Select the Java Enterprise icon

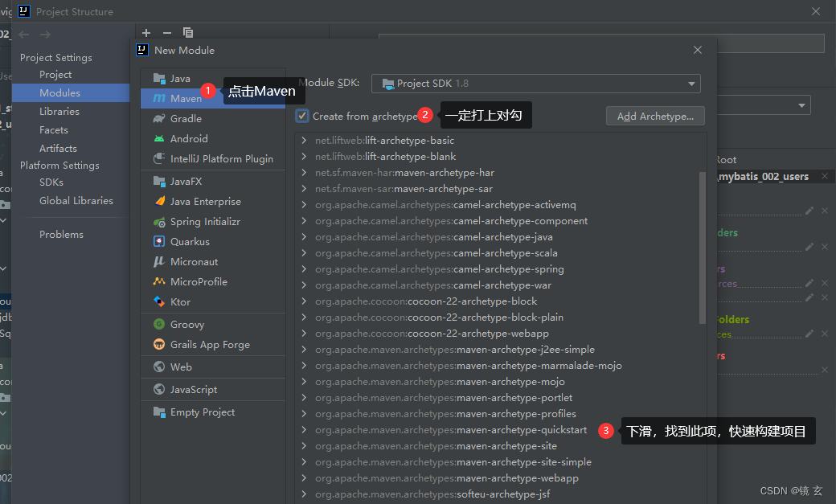(159, 201)
